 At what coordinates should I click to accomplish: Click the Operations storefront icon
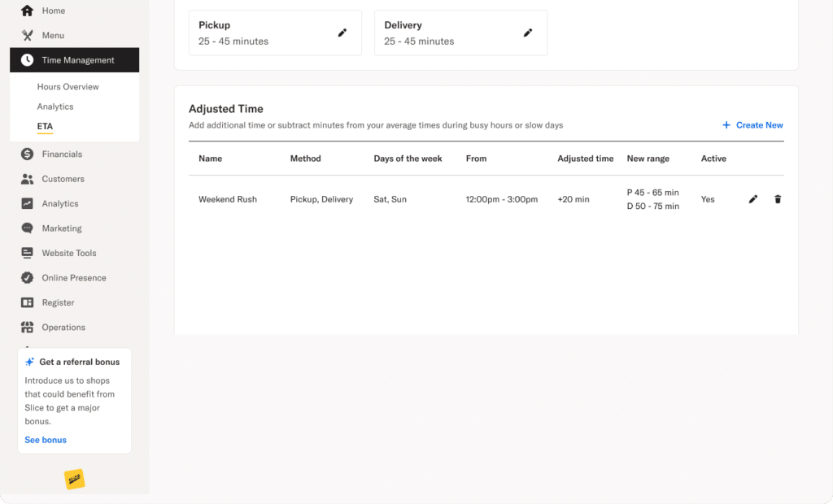pyautogui.click(x=27, y=327)
